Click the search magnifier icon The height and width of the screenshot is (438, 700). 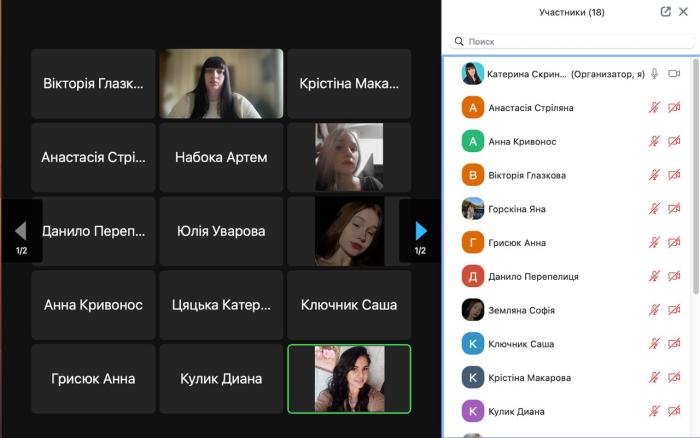pyautogui.click(x=459, y=42)
